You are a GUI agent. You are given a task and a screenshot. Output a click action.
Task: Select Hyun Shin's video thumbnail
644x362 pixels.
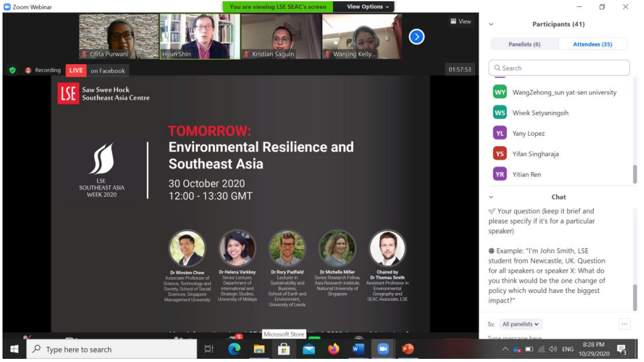point(200,36)
